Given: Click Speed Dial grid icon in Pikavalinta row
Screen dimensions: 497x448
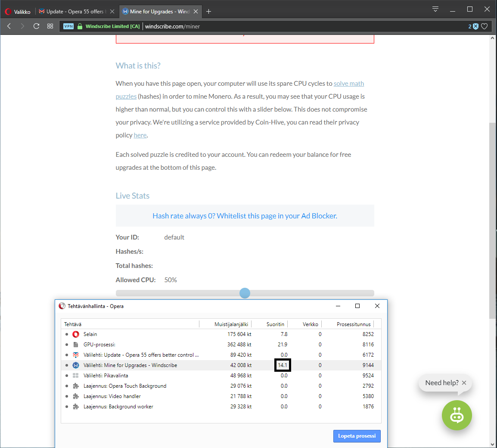Looking at the screenshot, I should pos(76,376).
